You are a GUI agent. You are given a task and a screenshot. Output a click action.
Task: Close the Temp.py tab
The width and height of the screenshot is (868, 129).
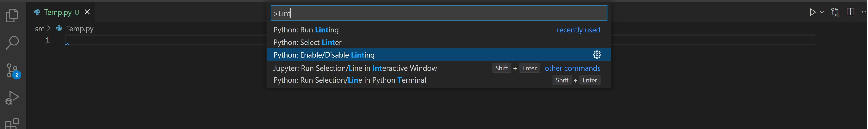pyautogui.click(x=87, y=12)
